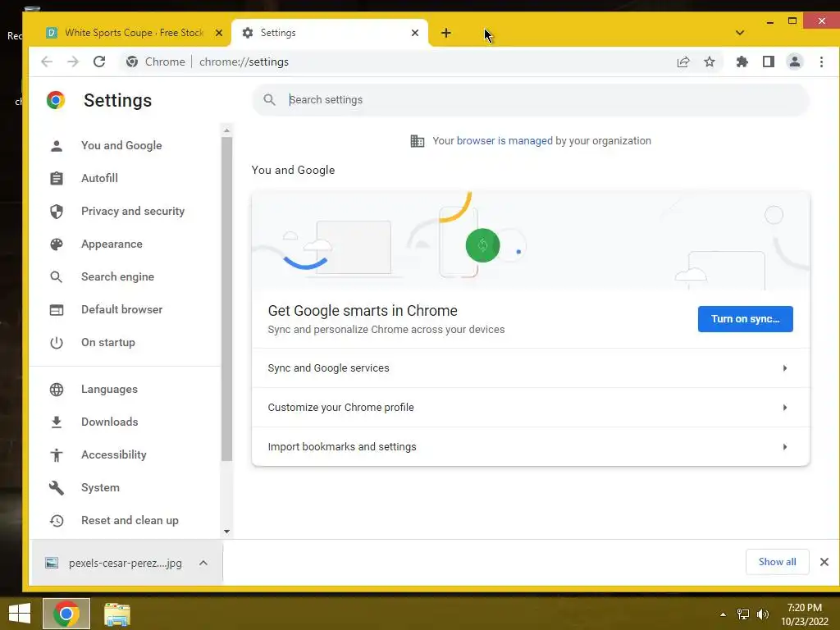The width and height of the screenshot is (840, 630).
Task: Open options for downloaded pexels jpg file
Action: (x=203, y=563)
